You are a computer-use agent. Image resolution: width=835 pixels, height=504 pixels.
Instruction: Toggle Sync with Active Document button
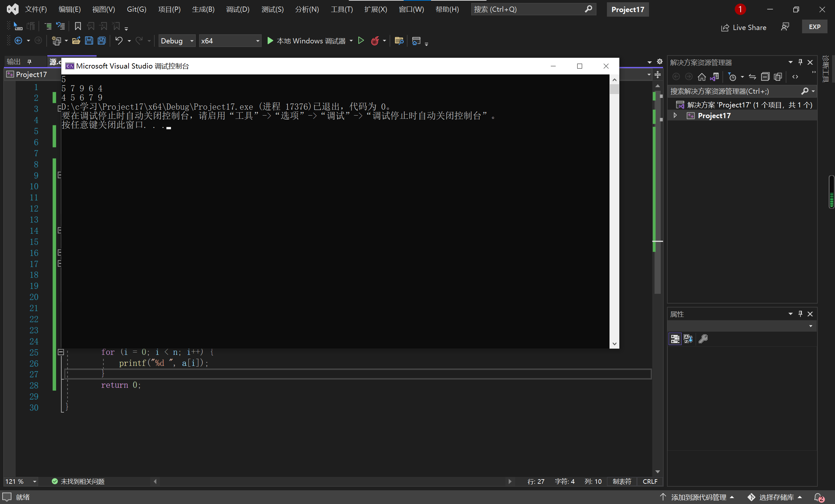pos(752,77)
